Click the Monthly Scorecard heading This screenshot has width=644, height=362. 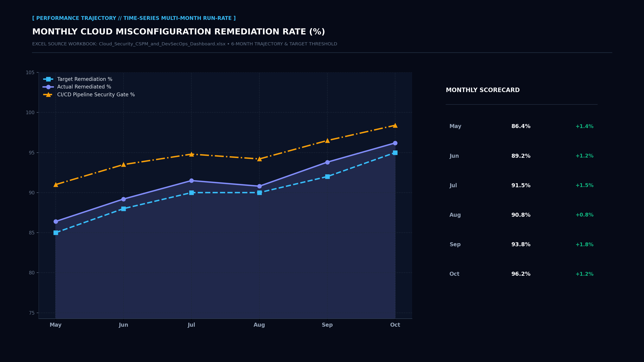click(x=483, y=90)
